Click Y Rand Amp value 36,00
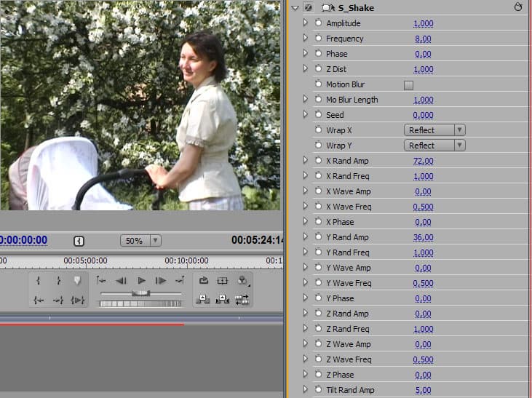Screen dimensions: 532x398 pos(423,237)
